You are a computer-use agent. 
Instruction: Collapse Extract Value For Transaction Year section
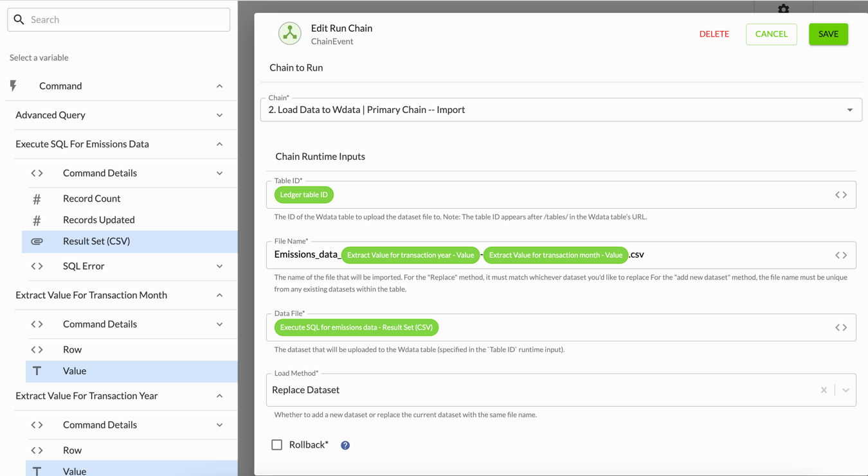pyautogui.click(x=219, y=396)
